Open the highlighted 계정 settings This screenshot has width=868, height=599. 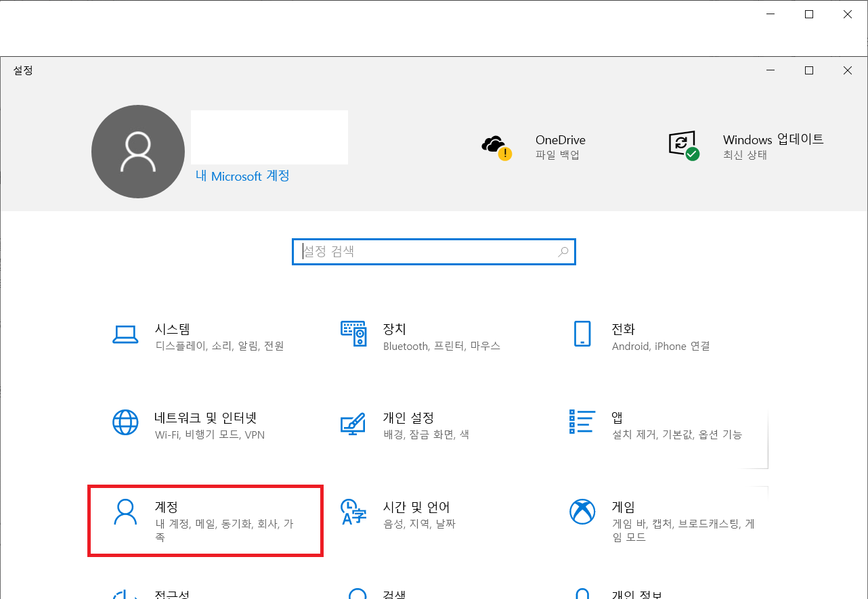coord(205,521)
